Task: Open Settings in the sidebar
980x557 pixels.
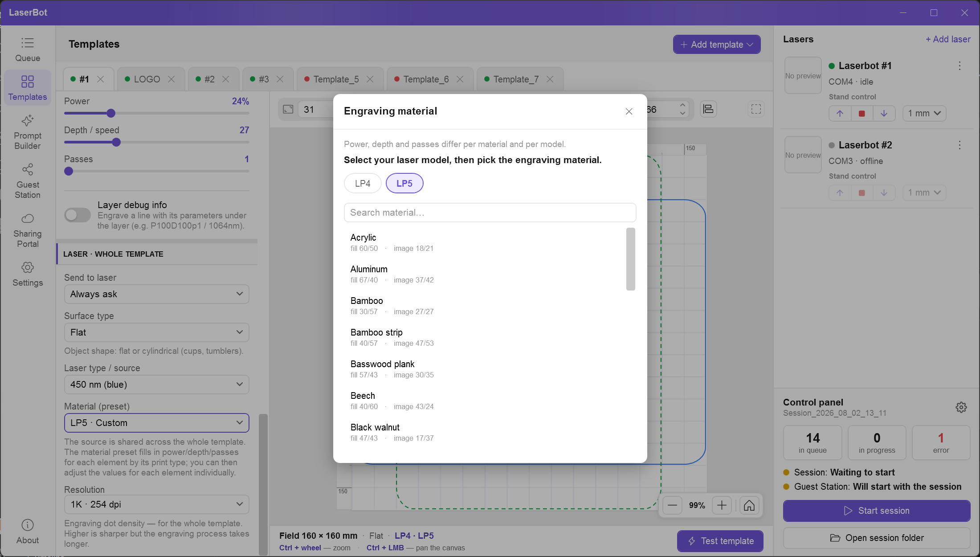Action: pyautogui.click(x=28, y=274)
